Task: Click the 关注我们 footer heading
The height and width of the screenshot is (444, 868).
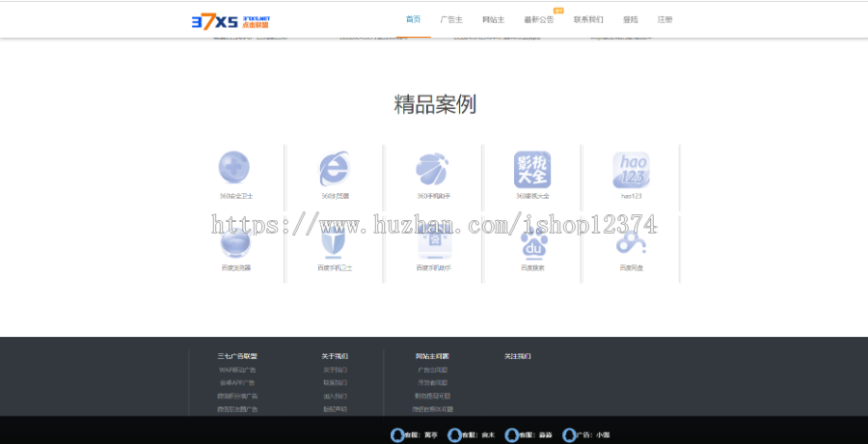Action: point(517,356)
